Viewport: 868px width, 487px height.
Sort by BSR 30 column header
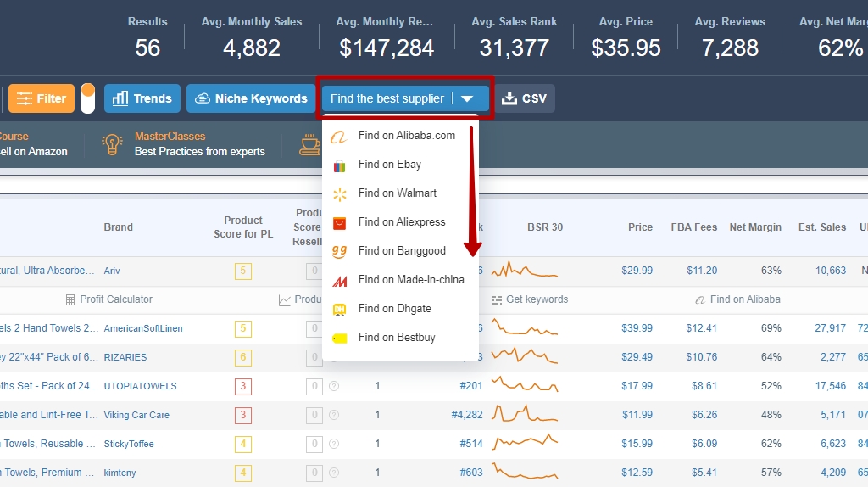click(545, 227)
